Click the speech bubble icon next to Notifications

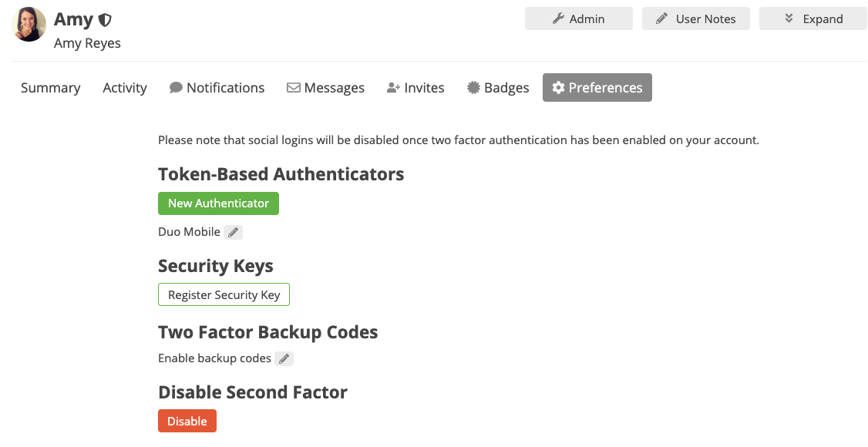point(176,87)
